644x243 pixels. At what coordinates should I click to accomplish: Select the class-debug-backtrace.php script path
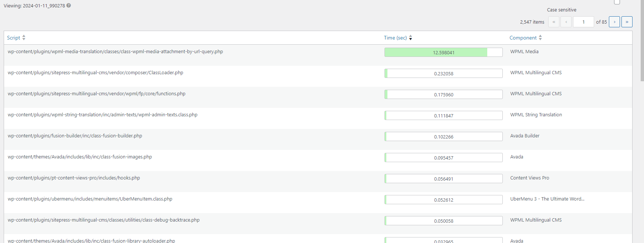104,220
